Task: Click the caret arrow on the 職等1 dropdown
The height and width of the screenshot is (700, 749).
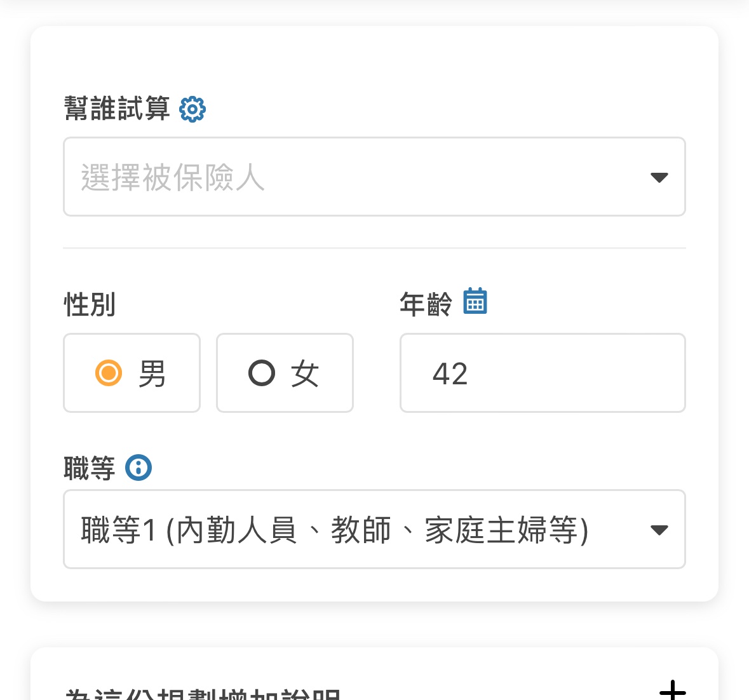Action: [x=659, y=530]
